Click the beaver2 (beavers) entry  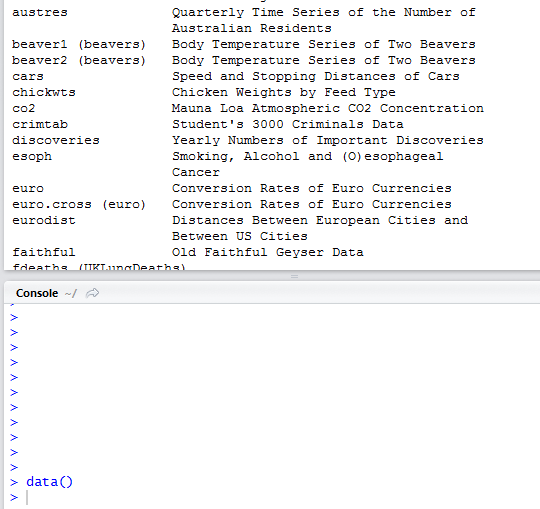(79, 60)
